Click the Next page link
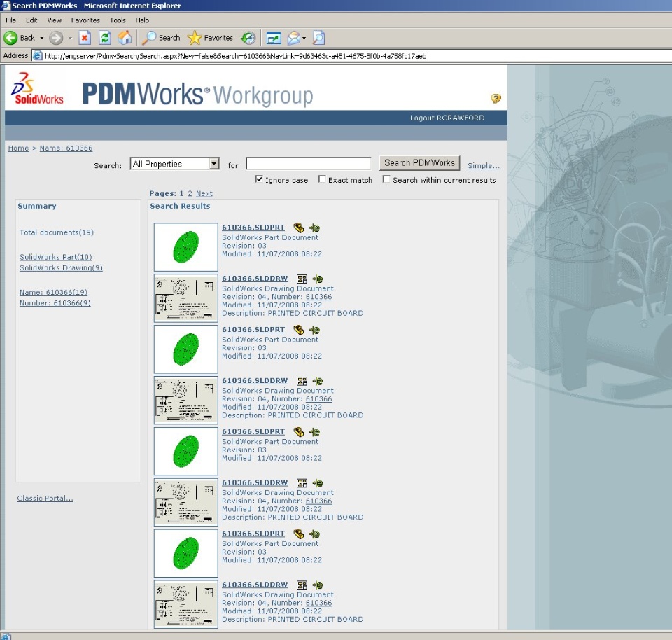Image resolution: width=672 pixels, height=640 pixels. point(204,194)
